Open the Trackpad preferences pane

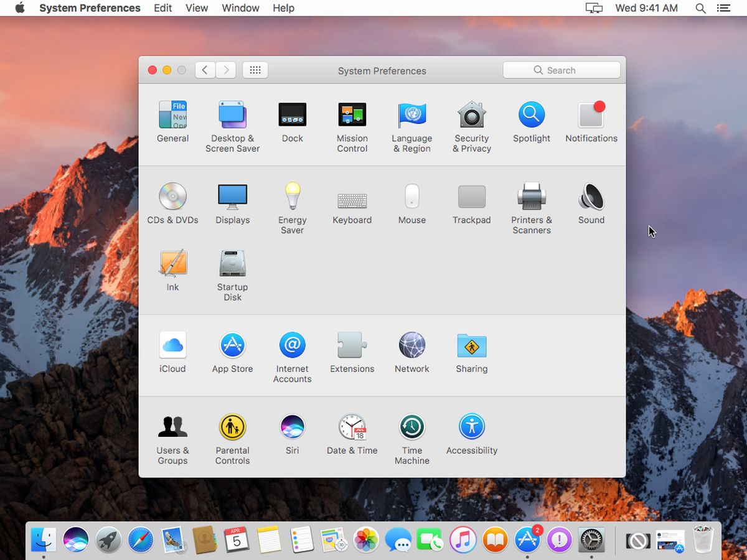pos(471,204)
